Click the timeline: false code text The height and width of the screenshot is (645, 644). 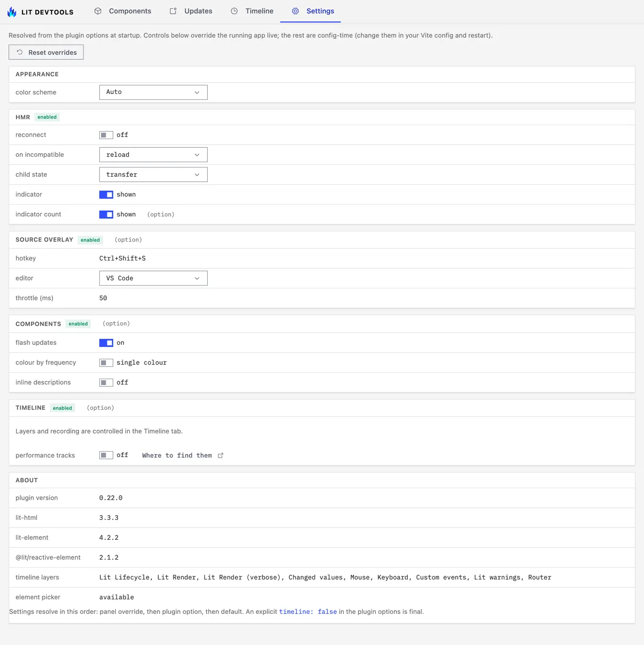tap(308, 612)
